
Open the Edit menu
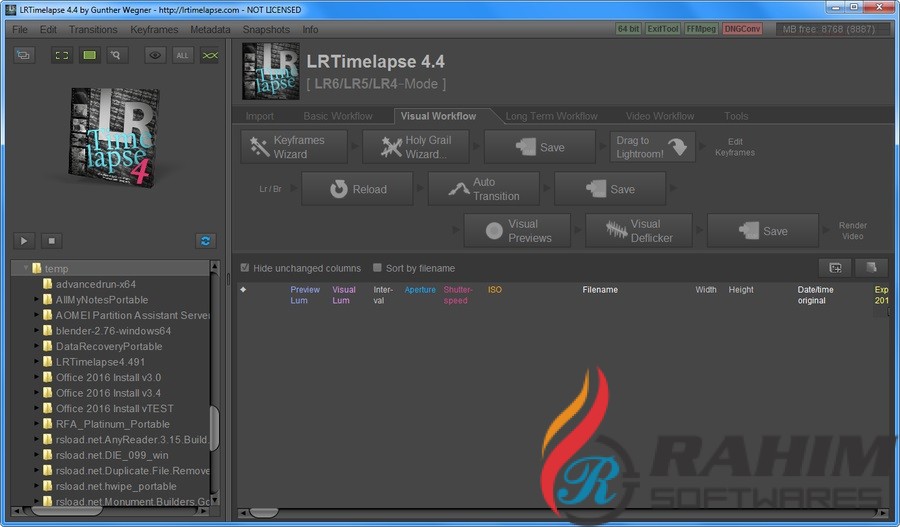tap(48, 29)
